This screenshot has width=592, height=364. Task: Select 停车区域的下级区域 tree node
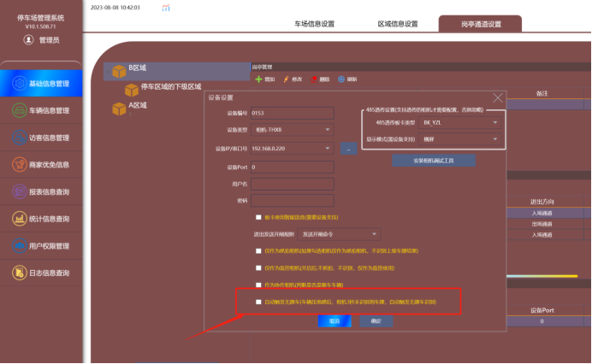click(171, 87)
